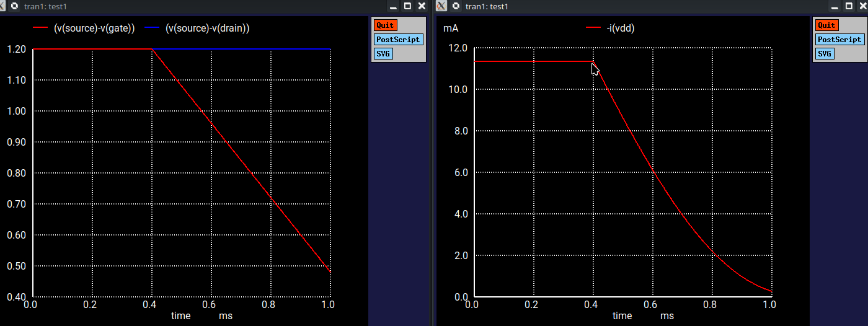This screenshot has height=326, width=868.
Task: Save the left voltage plot as SVG
Action: pyautogui.click(x=383, y=54)
